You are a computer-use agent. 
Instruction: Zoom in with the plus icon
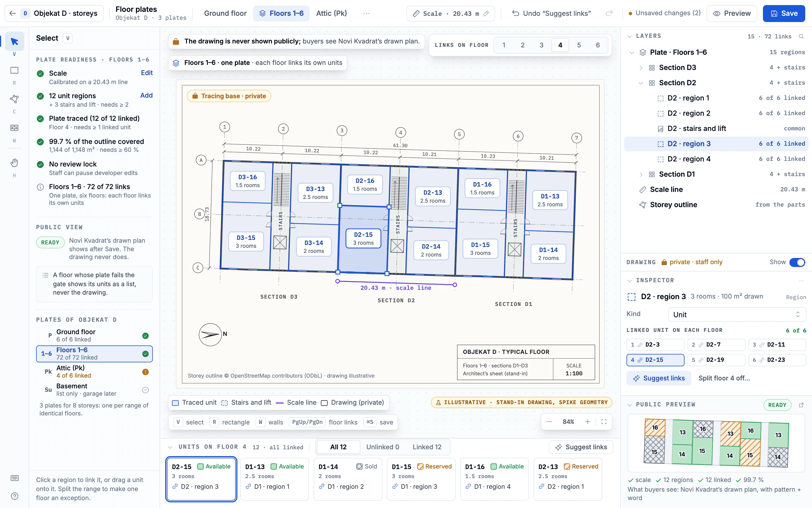point(588,422)
